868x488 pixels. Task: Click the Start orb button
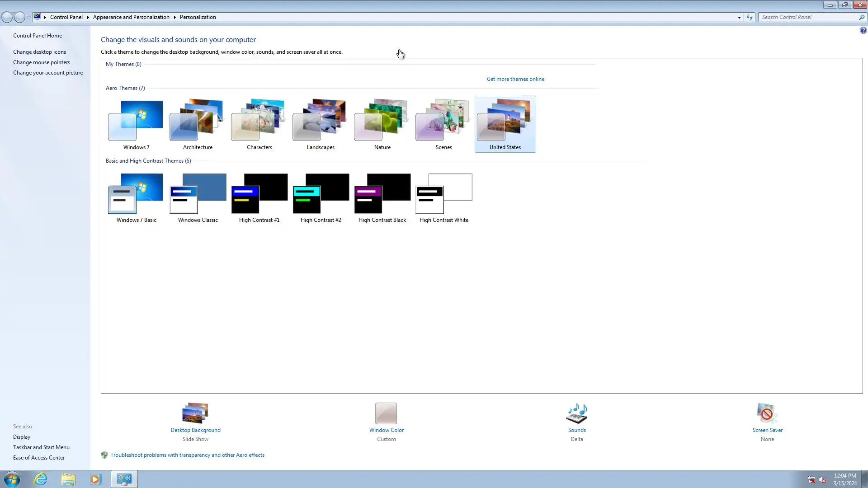(12, 479)
